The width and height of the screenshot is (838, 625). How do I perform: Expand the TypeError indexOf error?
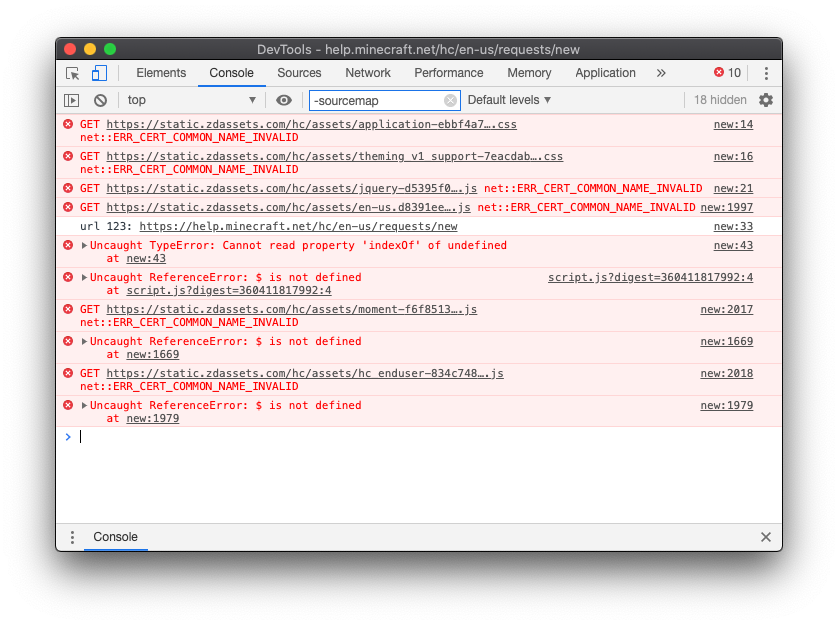[x=84, y=245]
